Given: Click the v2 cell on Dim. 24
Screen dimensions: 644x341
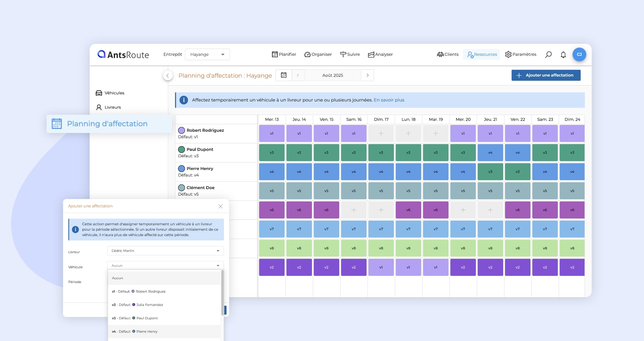Looking at the screenshot, I should click(x=572, y=267).
